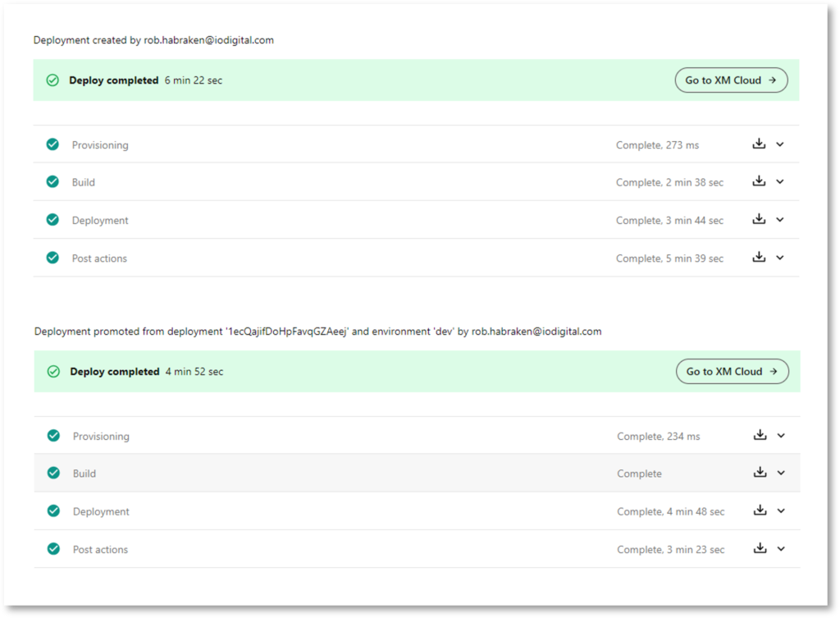Expand the Deployment step completed in 4 min 48 sec

(x=781, y=511)
